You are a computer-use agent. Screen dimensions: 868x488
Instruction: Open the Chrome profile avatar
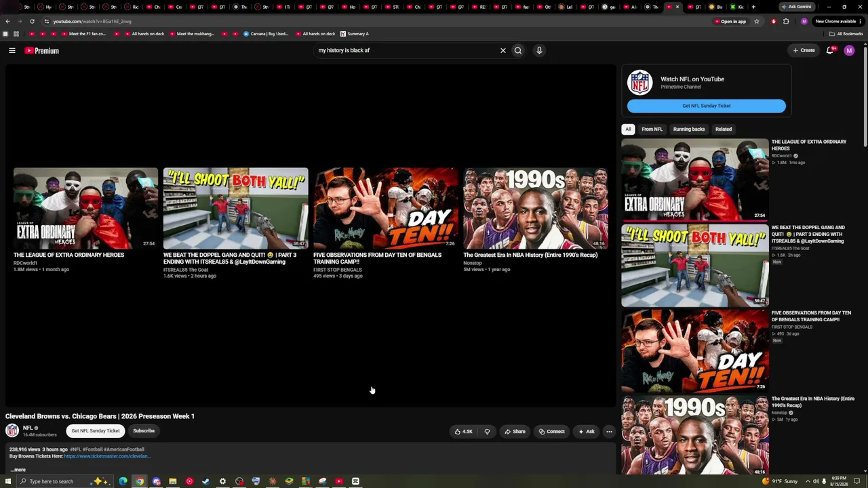[x=804, y=21]
